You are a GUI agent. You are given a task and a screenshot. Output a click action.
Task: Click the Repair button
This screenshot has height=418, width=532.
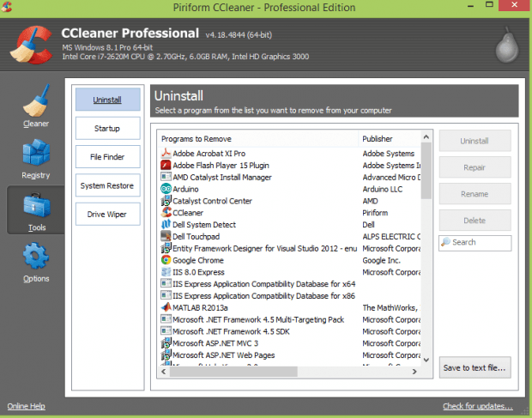pos(475,167)
